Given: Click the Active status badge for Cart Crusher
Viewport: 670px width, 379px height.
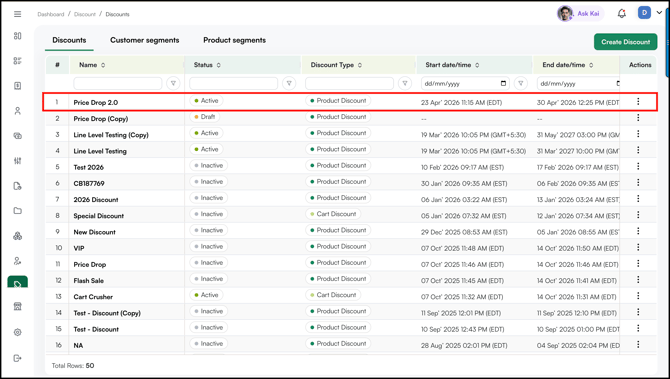Looking at the screenshot, I should pos(206,295).
